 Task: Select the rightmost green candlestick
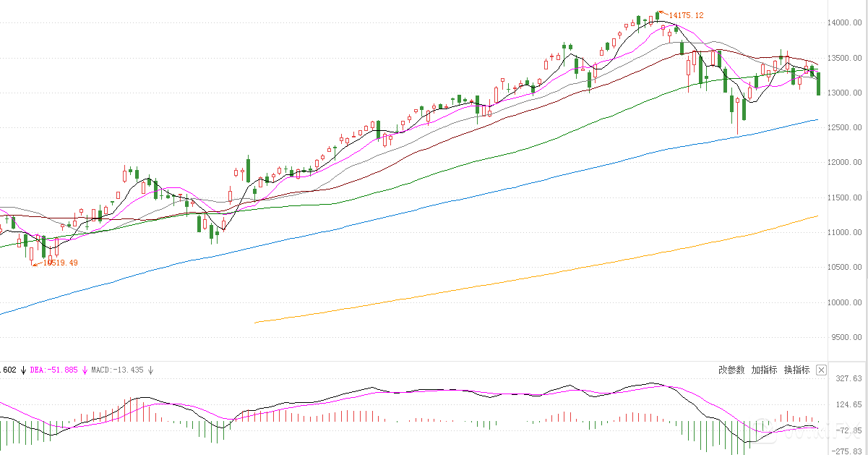click(818, 84)
